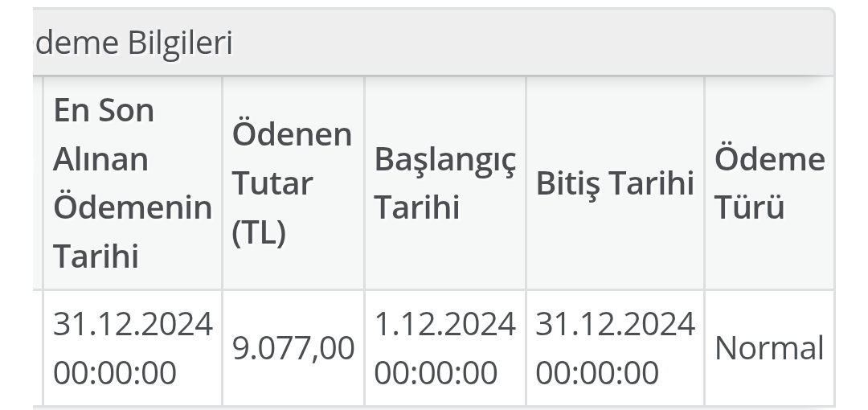Click the word Başlangıç in the header row
The width and height of the screenshot is (868, 410).
tap(444, 159)
